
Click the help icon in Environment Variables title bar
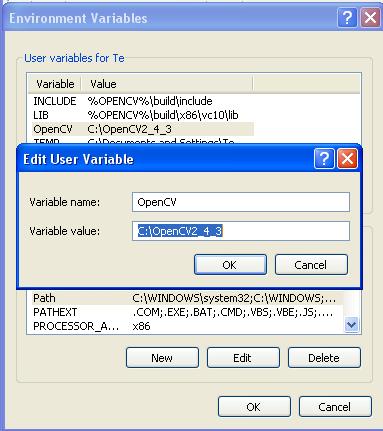coord(347,17)
